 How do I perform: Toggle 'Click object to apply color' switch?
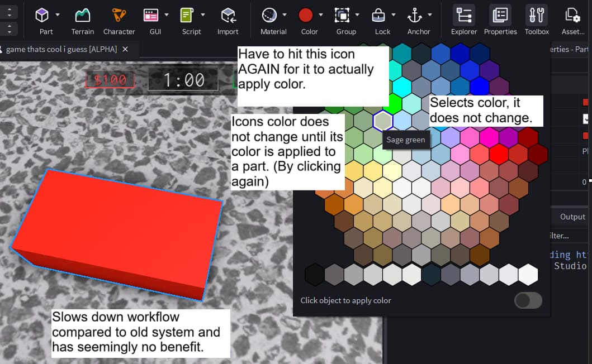528,300
